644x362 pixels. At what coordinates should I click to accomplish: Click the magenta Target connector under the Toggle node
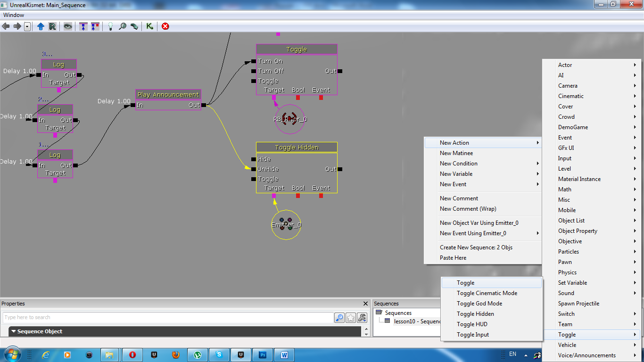274,98
